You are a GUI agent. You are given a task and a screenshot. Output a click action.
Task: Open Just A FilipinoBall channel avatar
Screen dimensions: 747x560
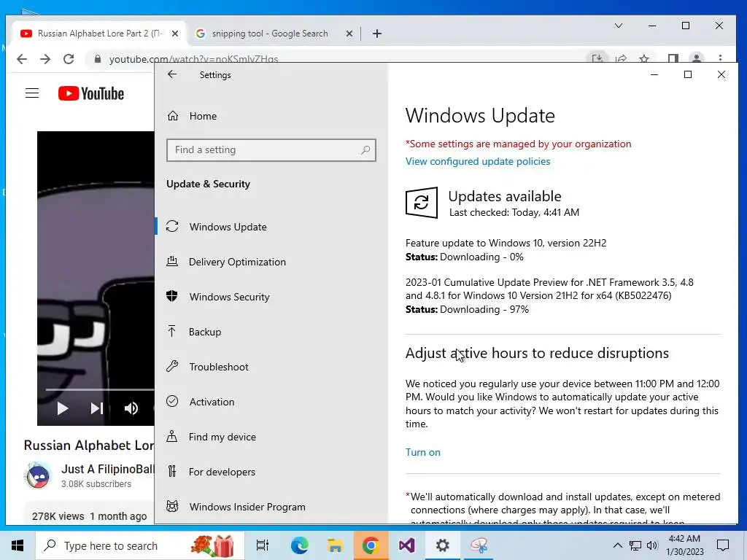[x=38, y=475]
